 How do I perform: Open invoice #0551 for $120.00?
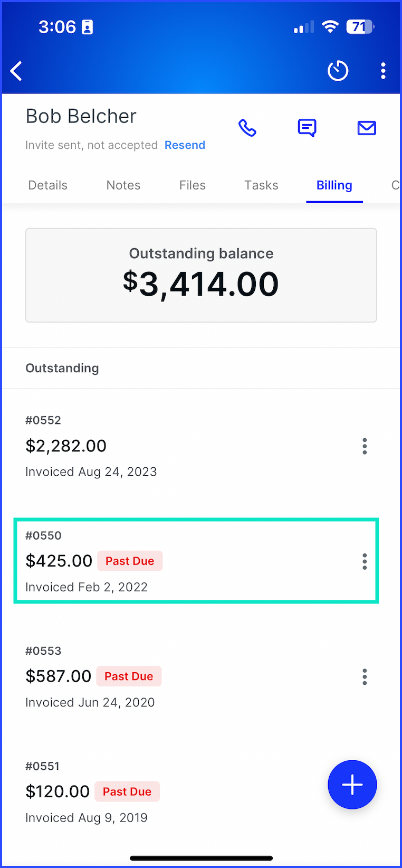tap(169, 791)
